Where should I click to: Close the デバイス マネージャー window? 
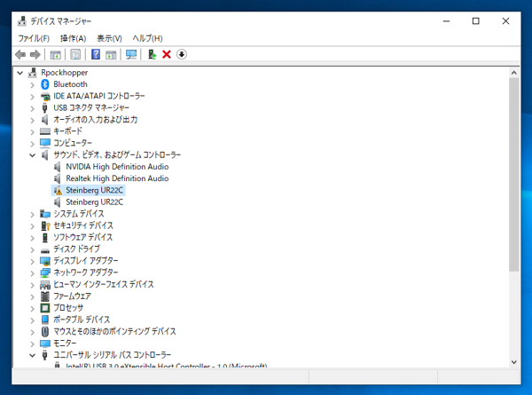coord(505,21)
